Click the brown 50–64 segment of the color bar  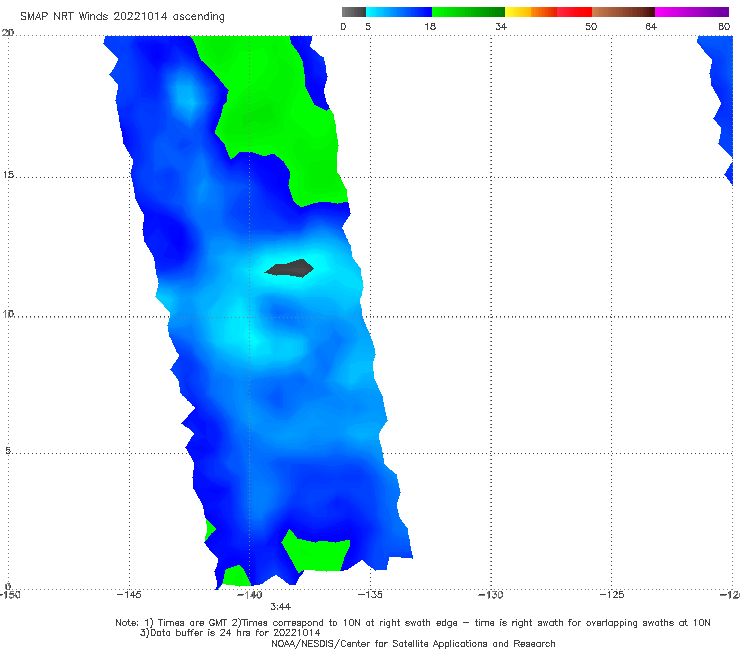(623, 12)
